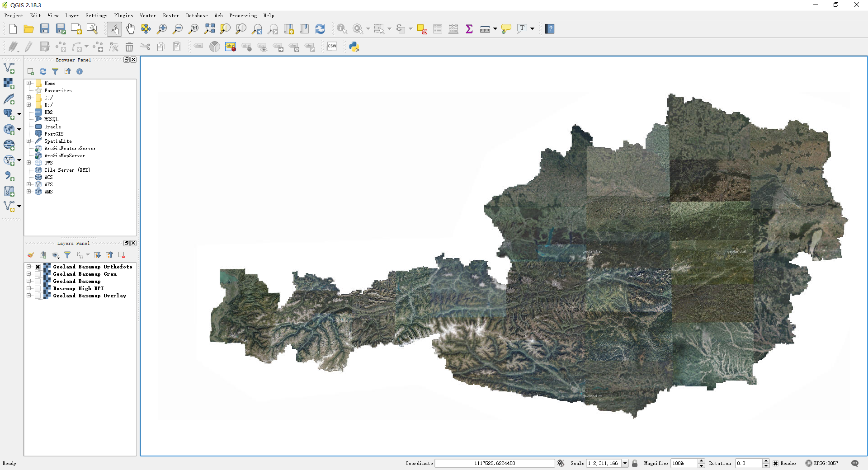Filter the Browser Panel items
This screenshot has height=470, width=868.
coord(55,71)
